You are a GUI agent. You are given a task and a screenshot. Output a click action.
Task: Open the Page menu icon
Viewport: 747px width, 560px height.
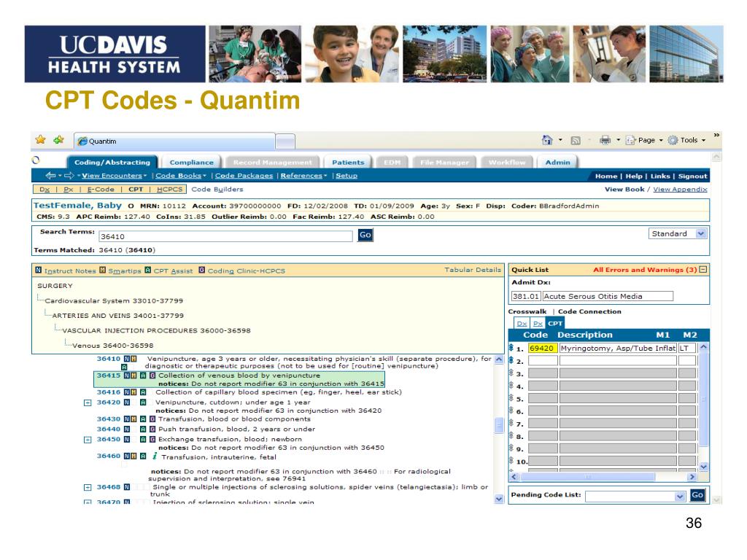click(631, 140)
